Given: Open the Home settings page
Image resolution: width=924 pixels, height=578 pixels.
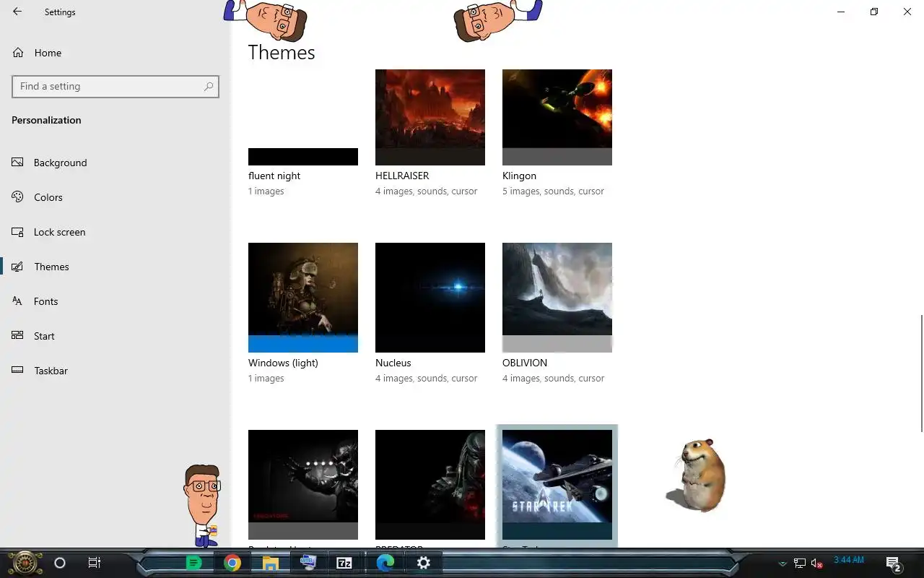Looking at the screenshot, I should (x=48, y=53).
